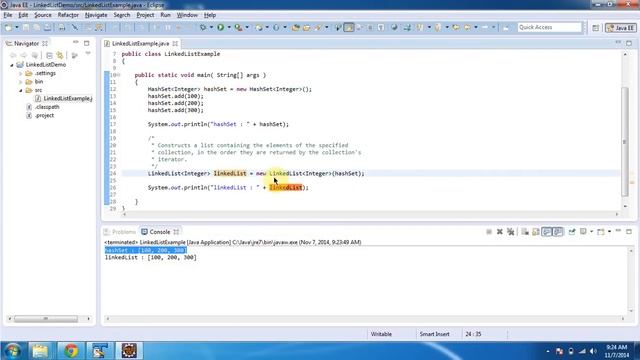Click the editor vertical scrollbar
Viewport: 640px width, 360px height.
point(625,141)
